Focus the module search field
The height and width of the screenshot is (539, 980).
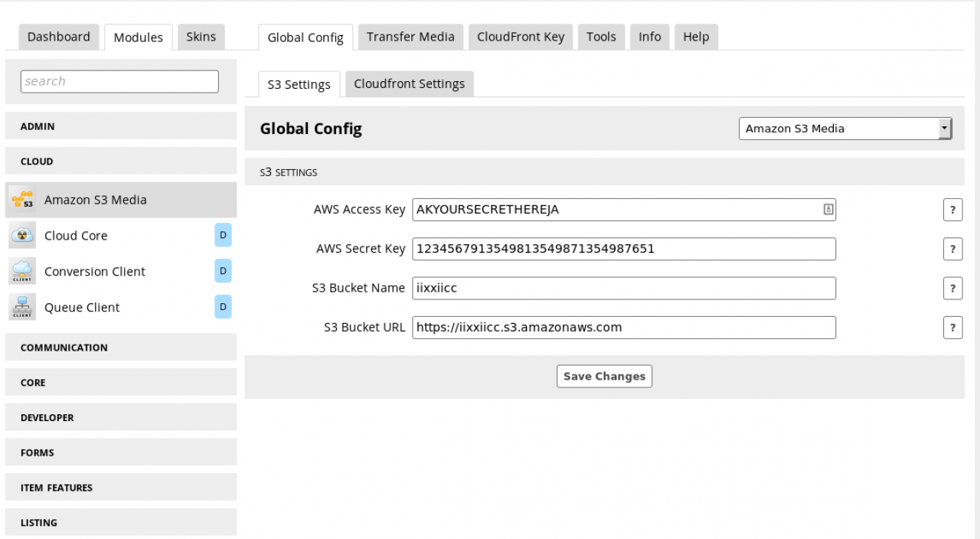[x=119, y=81]
